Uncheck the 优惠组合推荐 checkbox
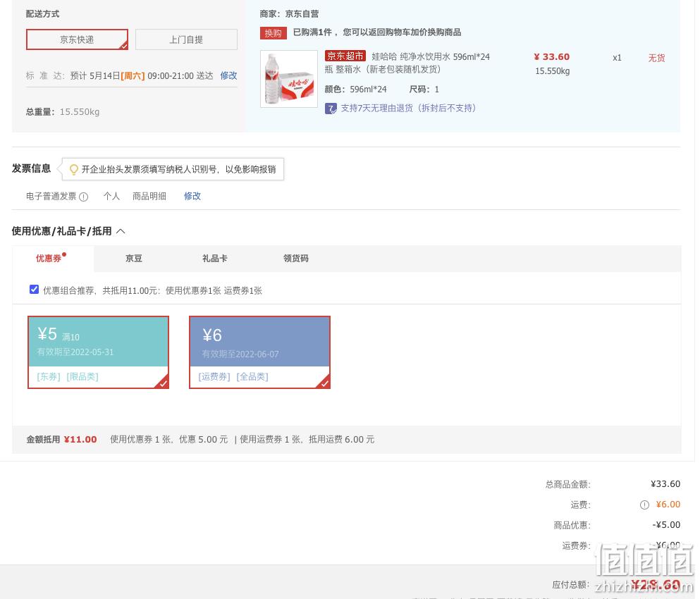The width and height of the screenshot is (700, 599). [x=34, y=290]
